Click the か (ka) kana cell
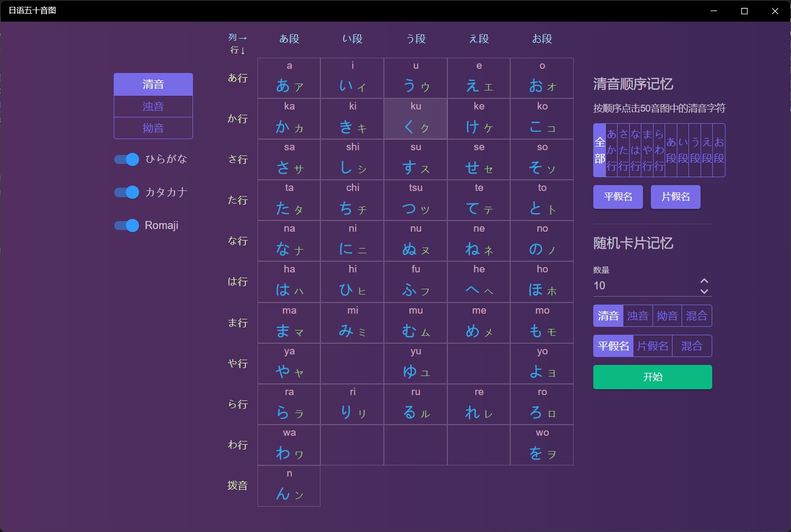791x532 pixels. 289,119
